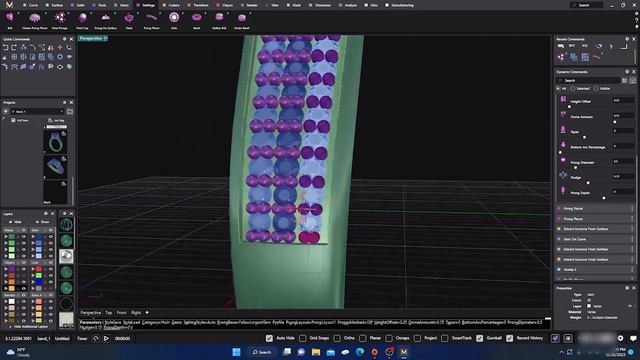Select the white chrome sphere material

click(66, 256)
